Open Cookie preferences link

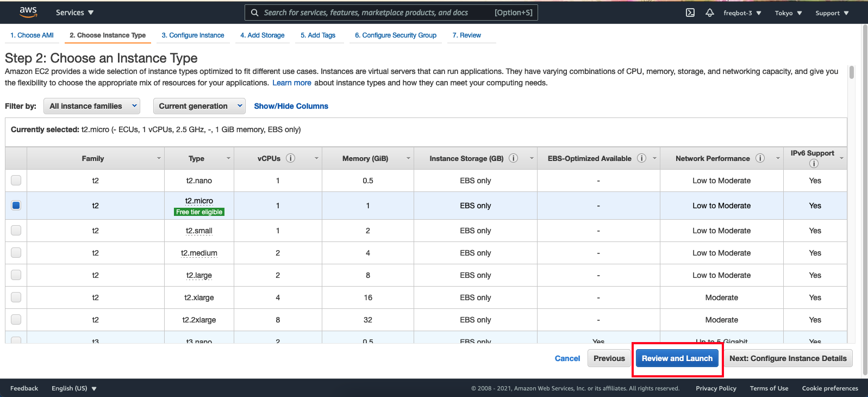tap(830, 388)
